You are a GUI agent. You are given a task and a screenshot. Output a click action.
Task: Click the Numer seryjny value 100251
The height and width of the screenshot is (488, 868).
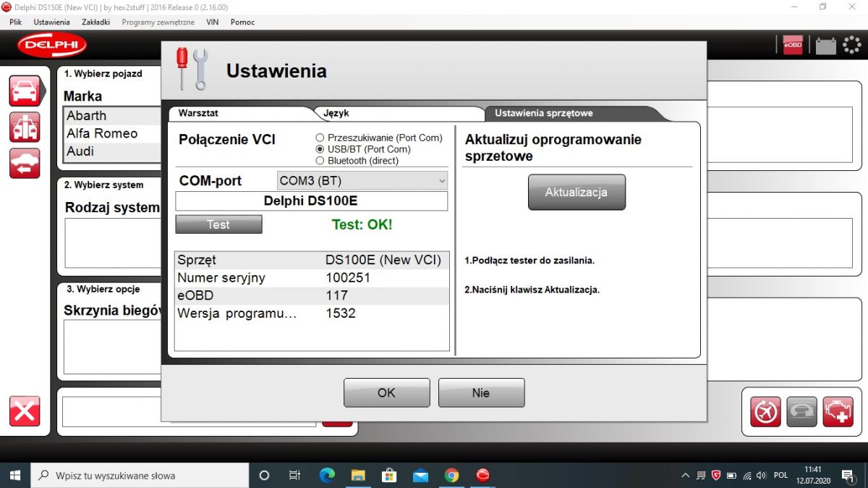point(348,278)
